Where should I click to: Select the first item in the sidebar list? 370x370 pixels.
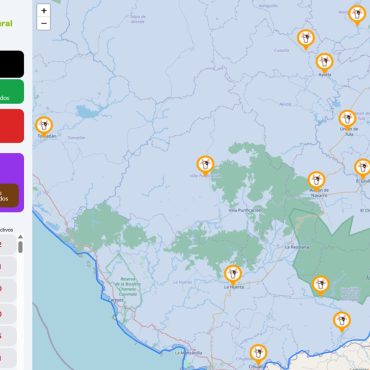[x=8, y=244]
